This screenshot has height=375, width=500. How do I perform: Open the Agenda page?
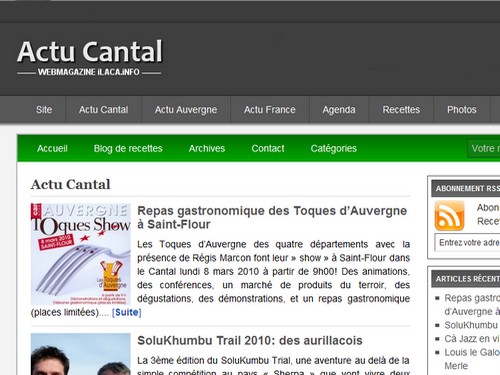(x=339, y=110)
